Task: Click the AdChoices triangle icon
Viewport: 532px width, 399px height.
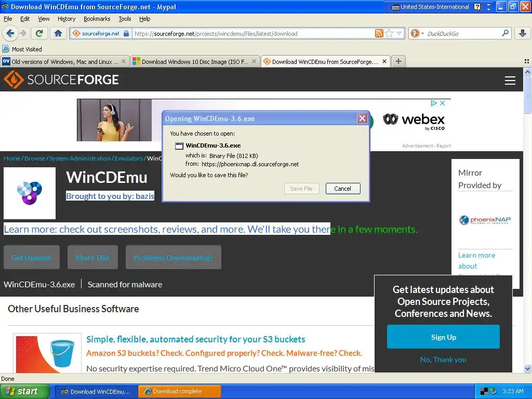Action: (x=434, y=103)
